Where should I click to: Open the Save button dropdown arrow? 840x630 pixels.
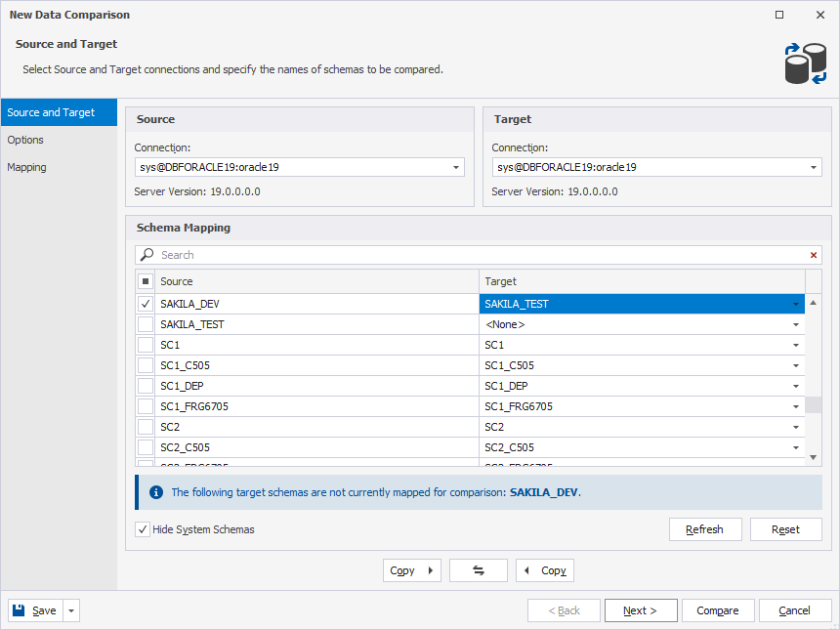point(71,610)
